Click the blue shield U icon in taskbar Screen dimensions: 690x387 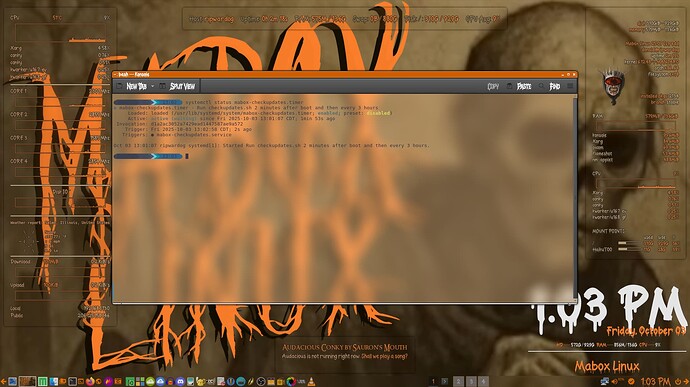pyautogui.click(x=231, y=381)
